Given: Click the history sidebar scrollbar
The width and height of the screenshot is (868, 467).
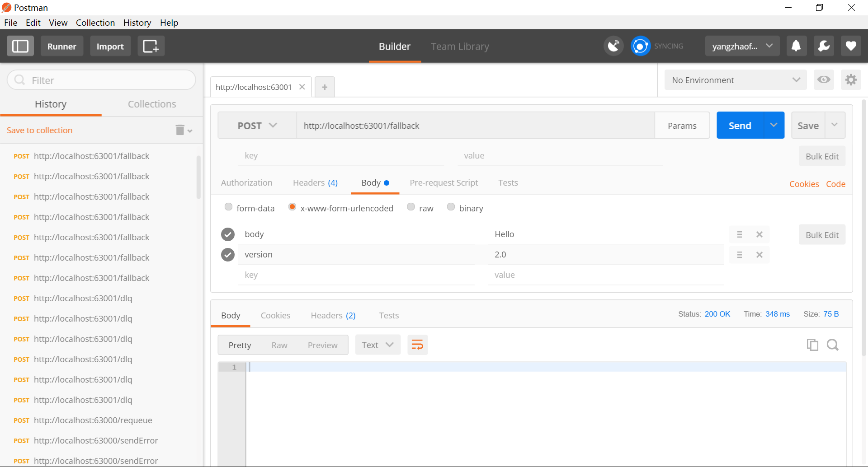Looking at the screenshot, I should (198, 177).
